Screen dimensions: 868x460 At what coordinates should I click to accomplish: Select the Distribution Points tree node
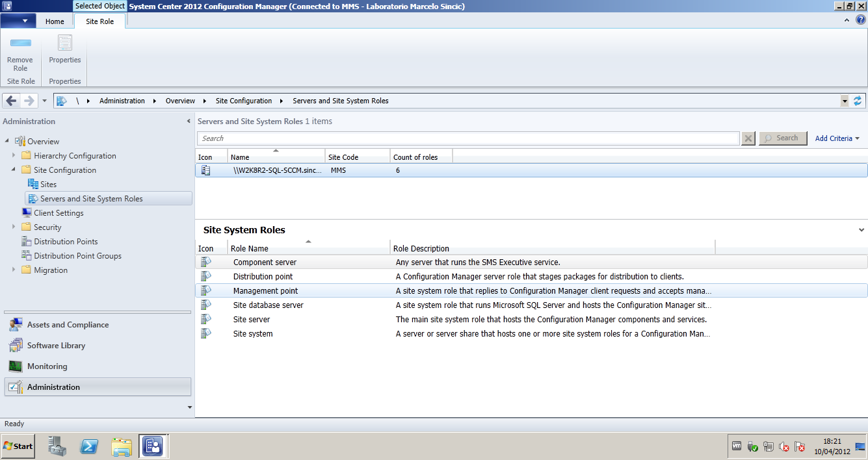coord(66,242)
